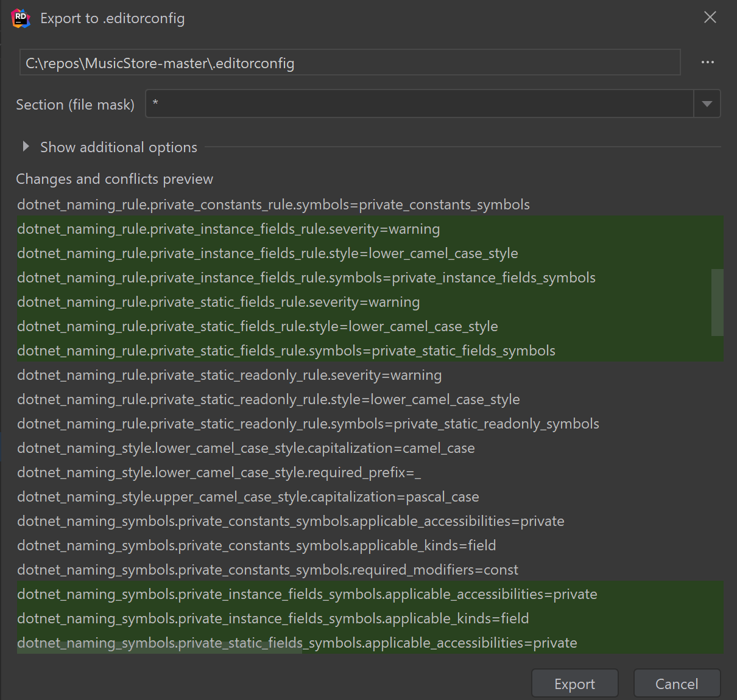Close the Export to .editorconfig dialog

pos(710,18)
